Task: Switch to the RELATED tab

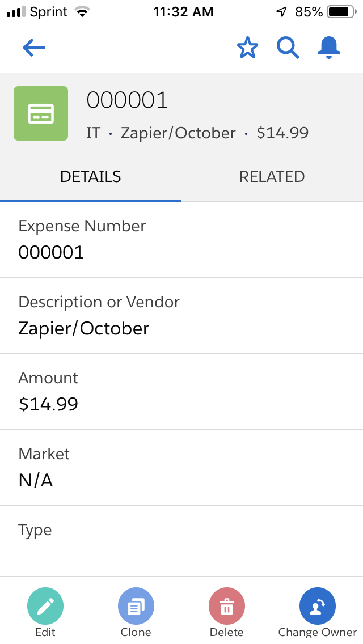Action: [272, 176]
